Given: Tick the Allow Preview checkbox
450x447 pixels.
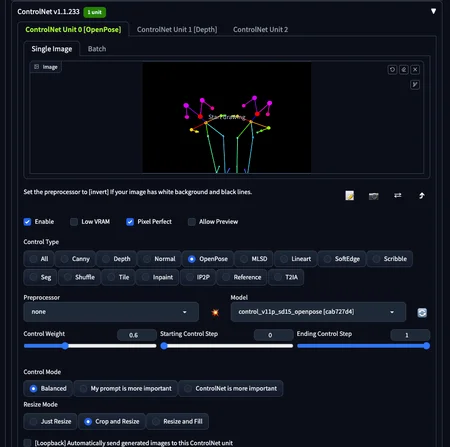Looking at the screenshot, I should (x=192, y=222).
